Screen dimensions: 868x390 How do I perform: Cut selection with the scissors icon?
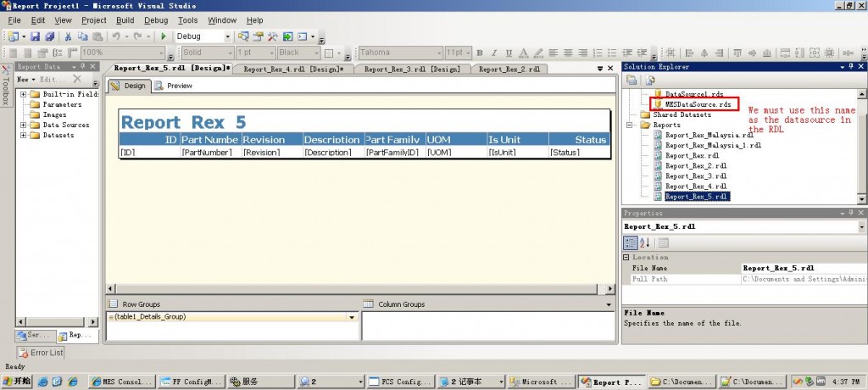68,36
